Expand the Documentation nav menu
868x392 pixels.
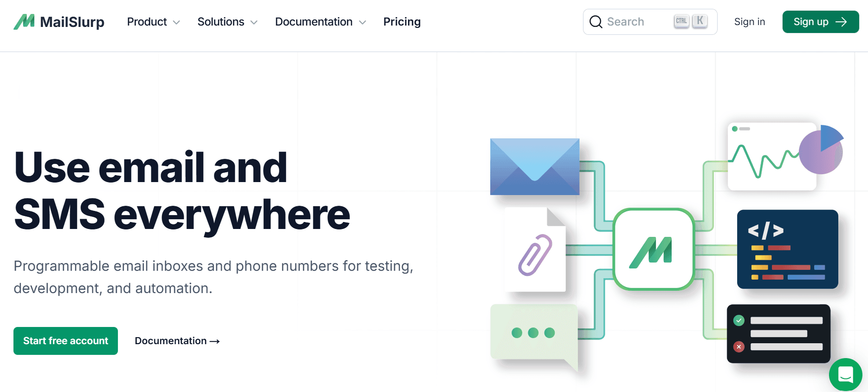[320, 22]
